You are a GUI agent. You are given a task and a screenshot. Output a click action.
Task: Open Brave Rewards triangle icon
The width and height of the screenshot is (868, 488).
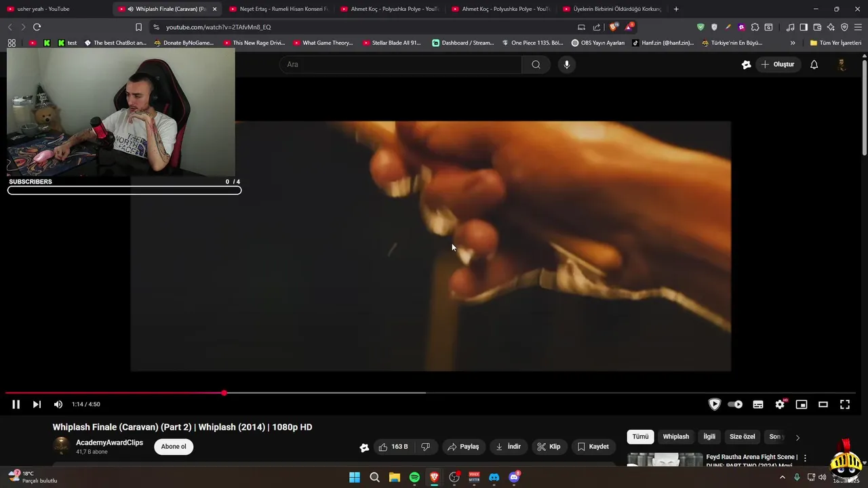click(x=629, y=27)
